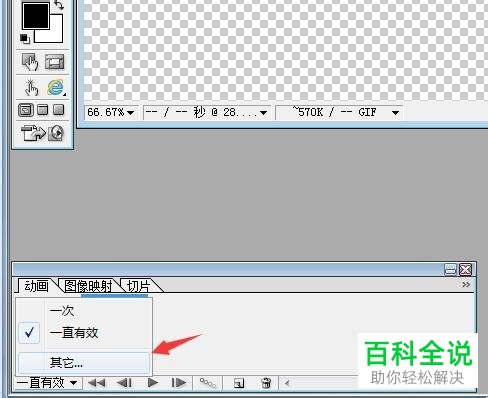Choose 一直有效 looping option
This screenshot has width=488, height=398.
coord(84,333)
